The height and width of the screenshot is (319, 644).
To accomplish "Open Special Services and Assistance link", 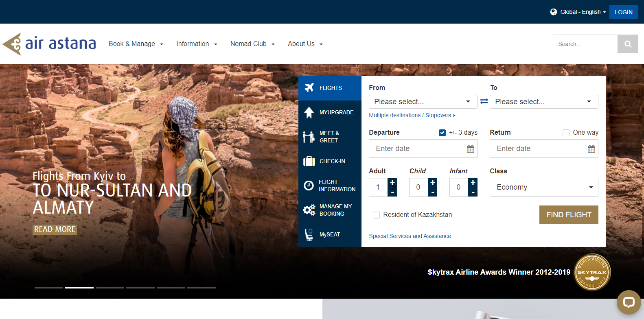I will pyautogui.click(x=410, y=236).
